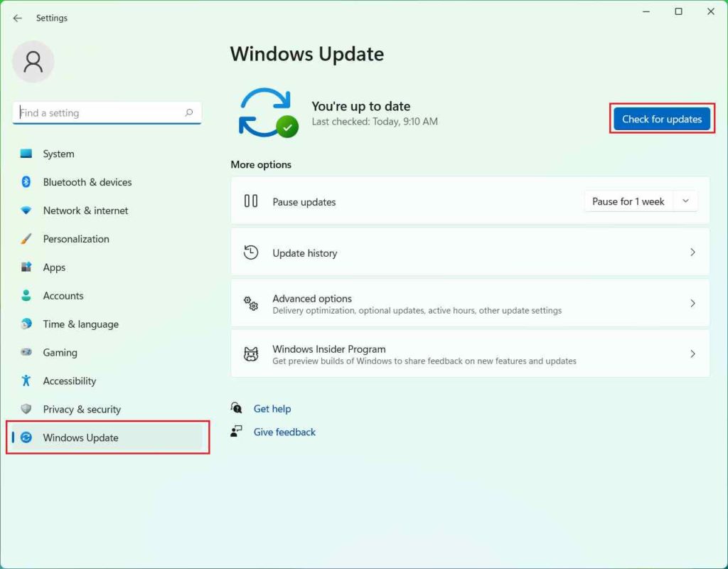
Task: Click the Windows Update sidebar icon
Action: [x=26, y=437]
